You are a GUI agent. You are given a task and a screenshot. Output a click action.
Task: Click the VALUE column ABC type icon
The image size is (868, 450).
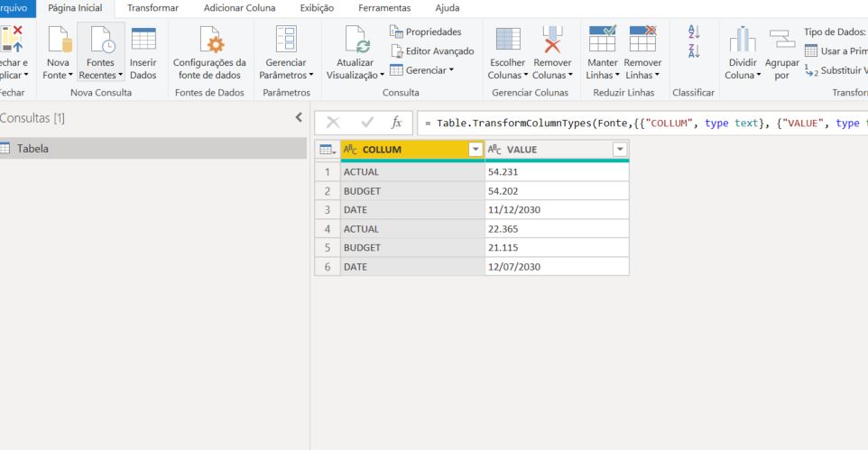pyautogui.click(x=494, y=150)
